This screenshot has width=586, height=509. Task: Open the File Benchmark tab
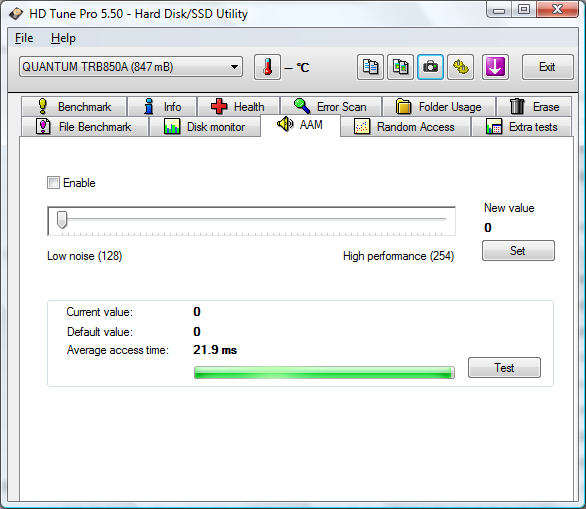pyautogui.click(x=85, y=127)
